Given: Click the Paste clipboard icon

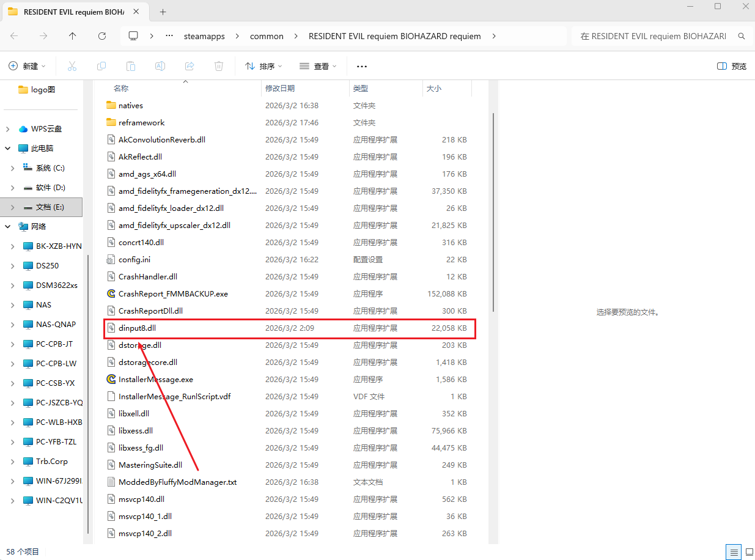Looking at the screenshot, I should (x=131, y=66).
